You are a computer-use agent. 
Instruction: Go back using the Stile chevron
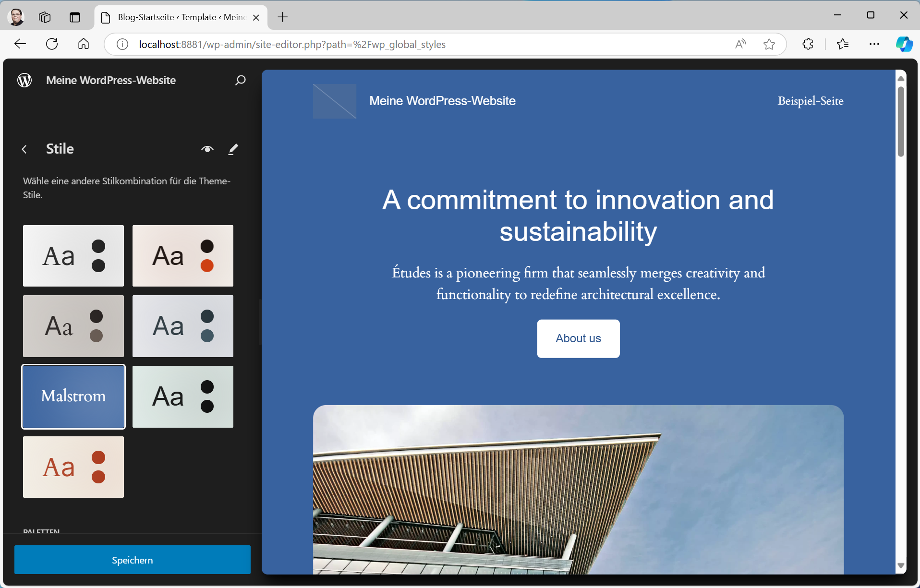(24, 149)
